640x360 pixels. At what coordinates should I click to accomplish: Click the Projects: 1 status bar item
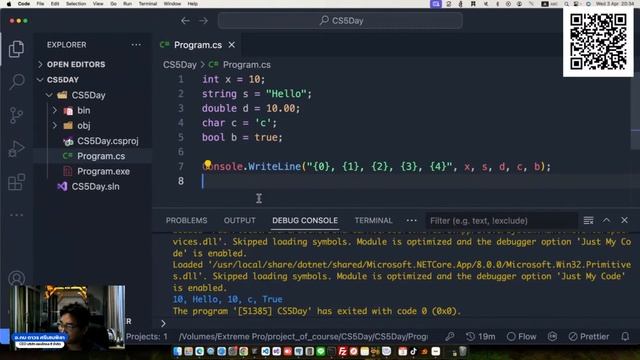[147, 336]
